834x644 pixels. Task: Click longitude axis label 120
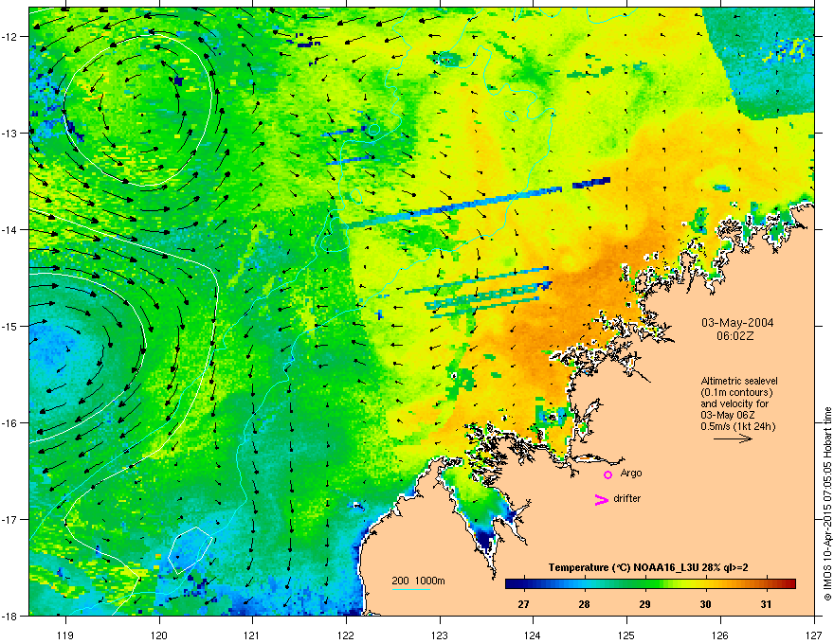pyautogui.click(x=159, y=635)
